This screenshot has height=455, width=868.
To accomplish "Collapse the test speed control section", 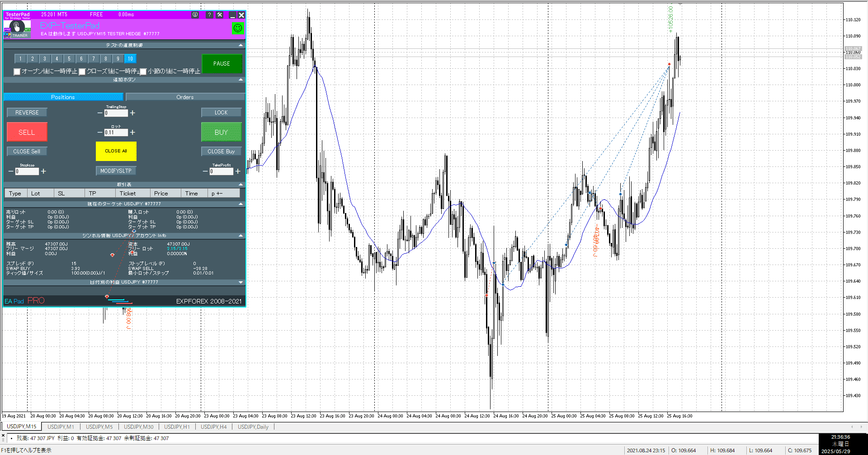I will point(241,45).
